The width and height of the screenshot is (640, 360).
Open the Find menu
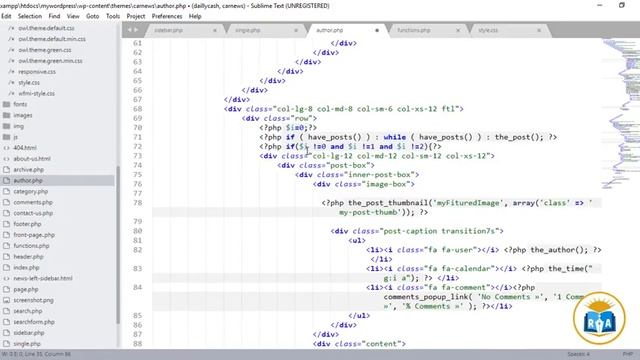[x=54, y=16]
